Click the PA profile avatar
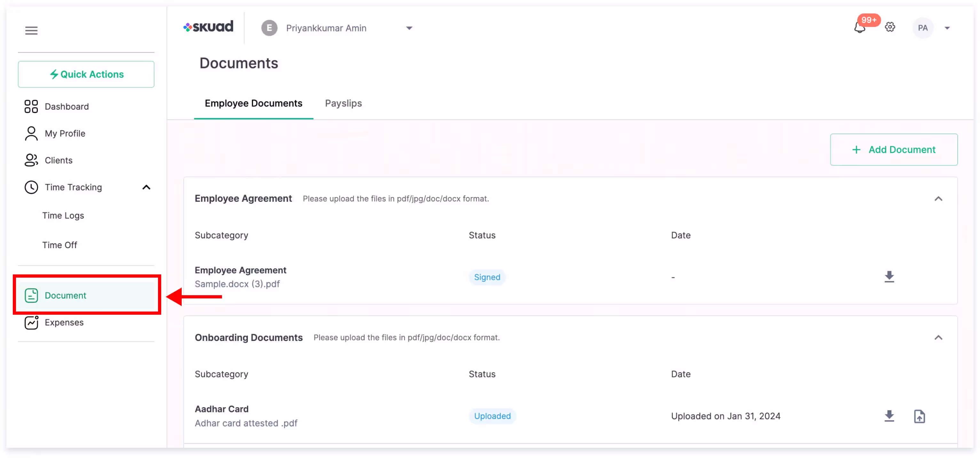This screenshot has width=980, height=458. pos(922,28)
